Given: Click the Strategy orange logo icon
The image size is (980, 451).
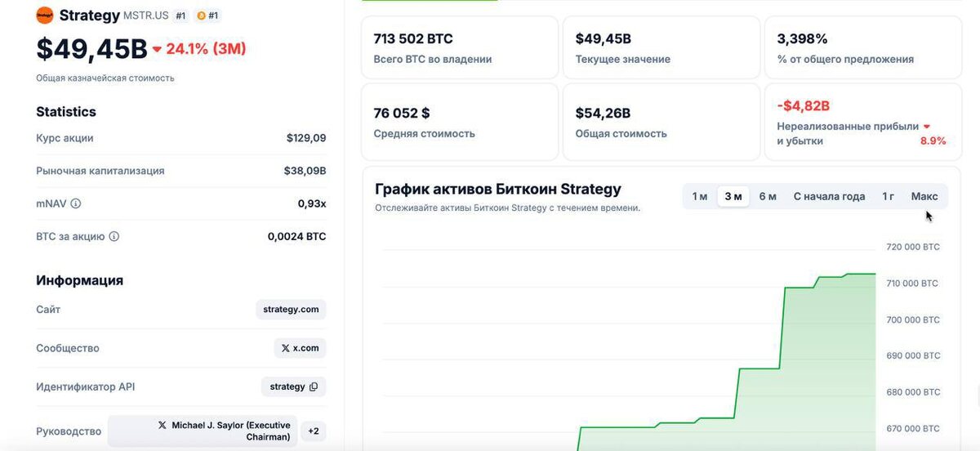Looking at the screenshot, I should click(x=45, y=16).
